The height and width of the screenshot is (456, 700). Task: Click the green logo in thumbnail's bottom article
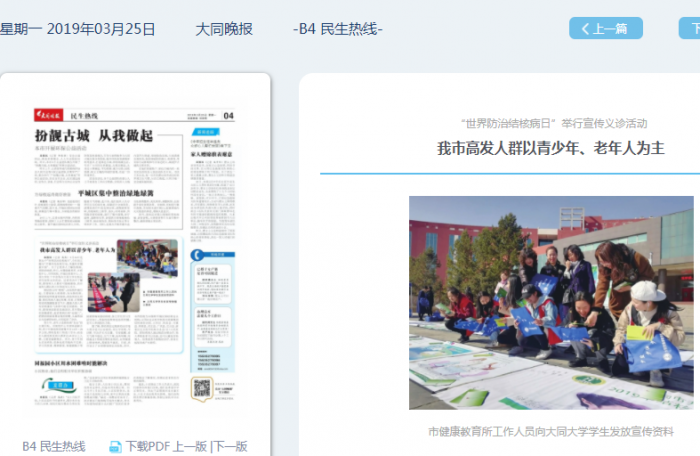point(58,385)
